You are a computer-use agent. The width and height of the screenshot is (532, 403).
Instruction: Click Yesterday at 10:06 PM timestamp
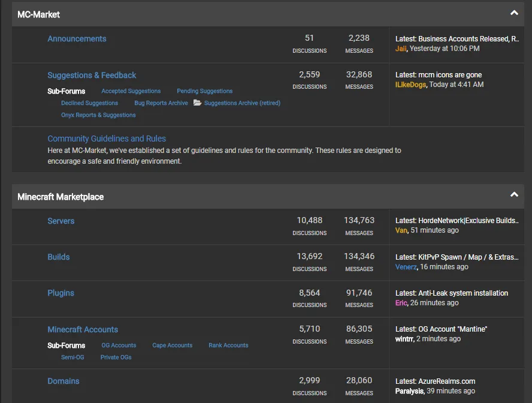445,49
